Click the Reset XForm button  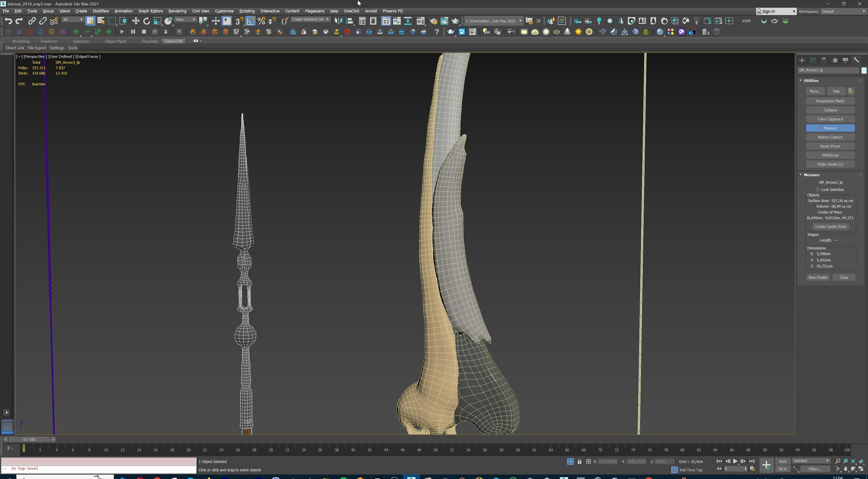[830, 146]
